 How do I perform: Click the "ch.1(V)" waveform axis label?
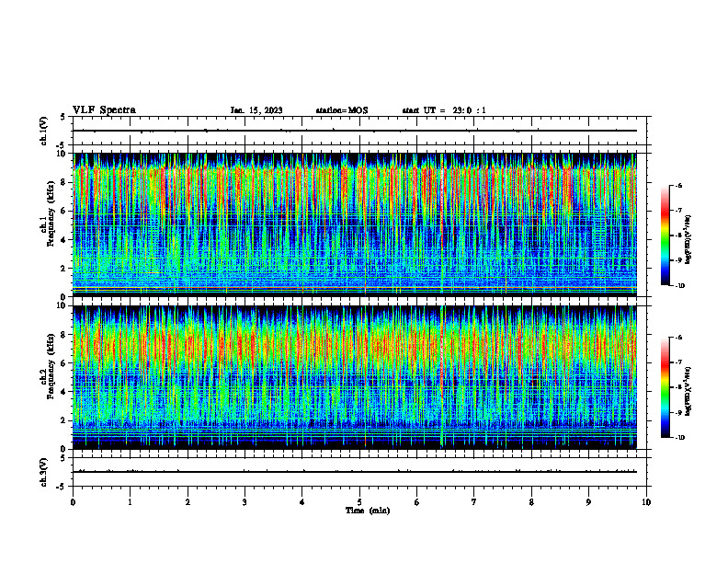coord(43,131)
